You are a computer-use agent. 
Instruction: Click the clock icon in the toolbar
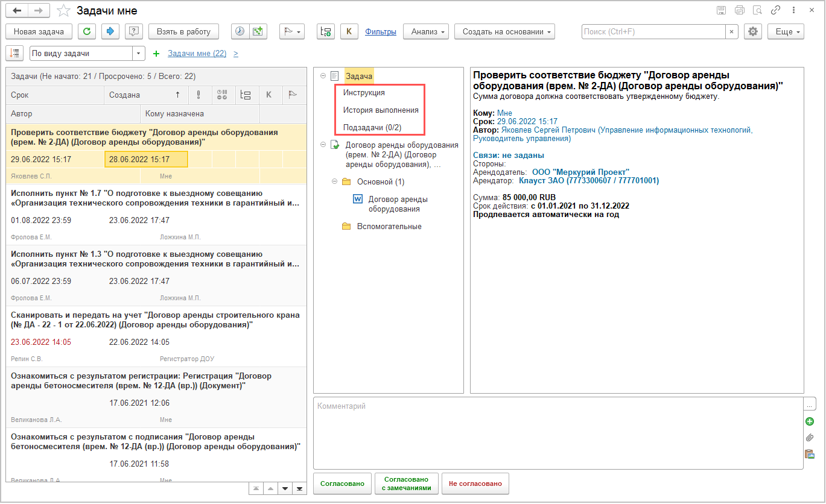pyautogui.click(x=240, y=32)
